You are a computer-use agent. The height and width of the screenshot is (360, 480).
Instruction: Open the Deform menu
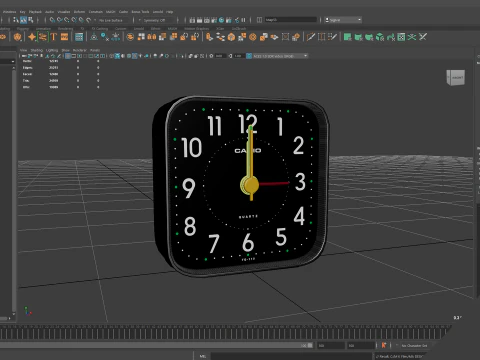coord(79,12)
